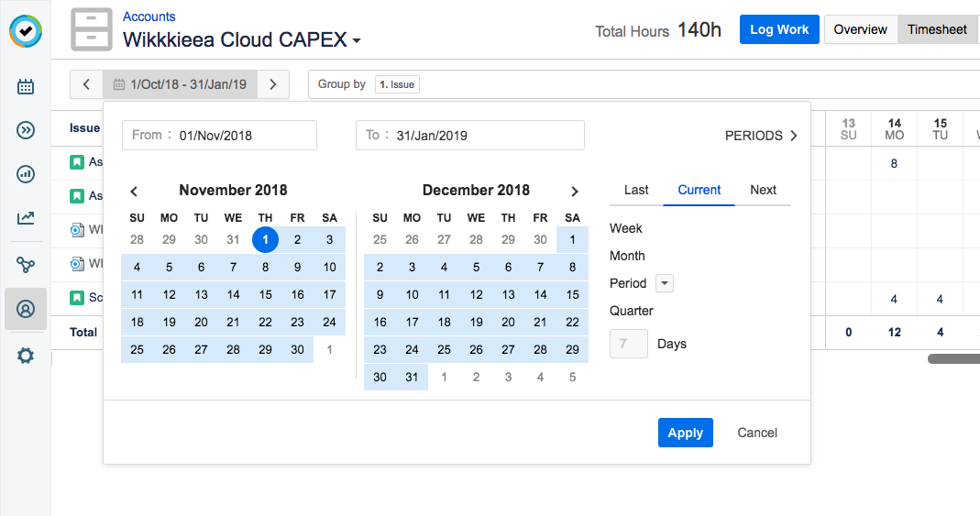Switch to the Next tab
This screenshot has height=516, width=980.
763,190
